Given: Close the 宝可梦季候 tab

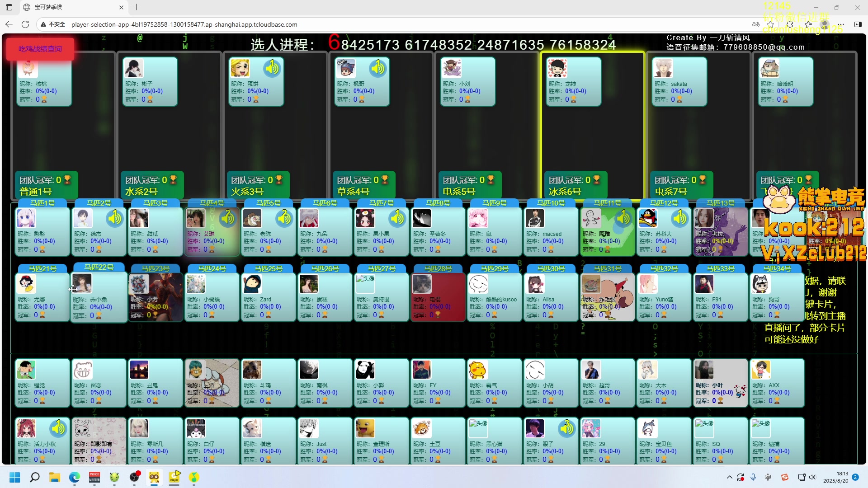Looking at the screenshot, I should 121,7.
